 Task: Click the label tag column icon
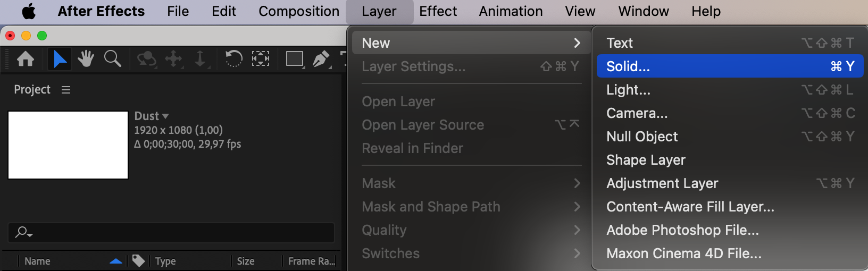click(x=138, y=260)
